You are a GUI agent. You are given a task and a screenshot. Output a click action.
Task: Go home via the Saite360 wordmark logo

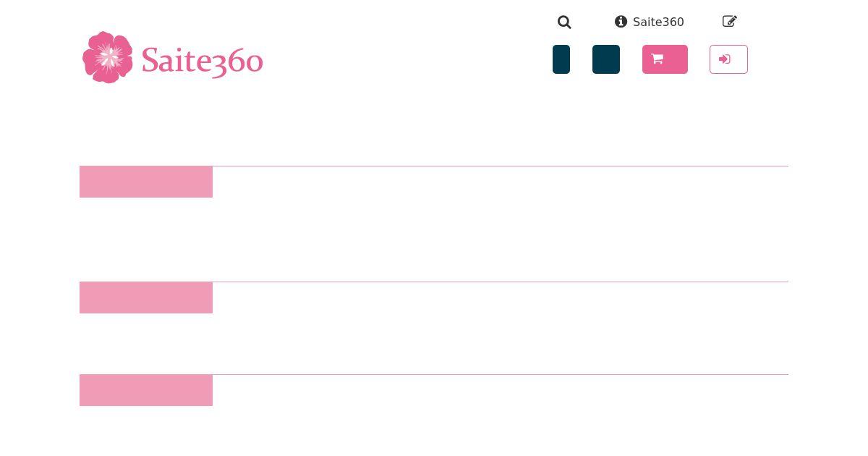(x=202, y=61)
